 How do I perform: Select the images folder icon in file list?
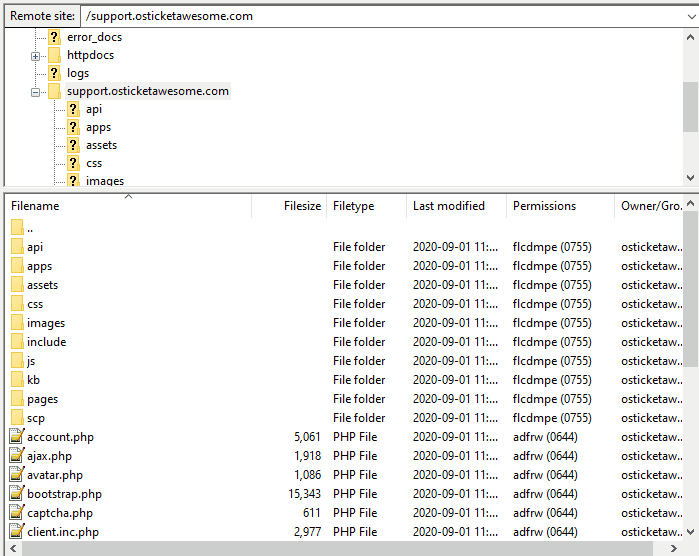pyautogui.click(x=17, y=322)
